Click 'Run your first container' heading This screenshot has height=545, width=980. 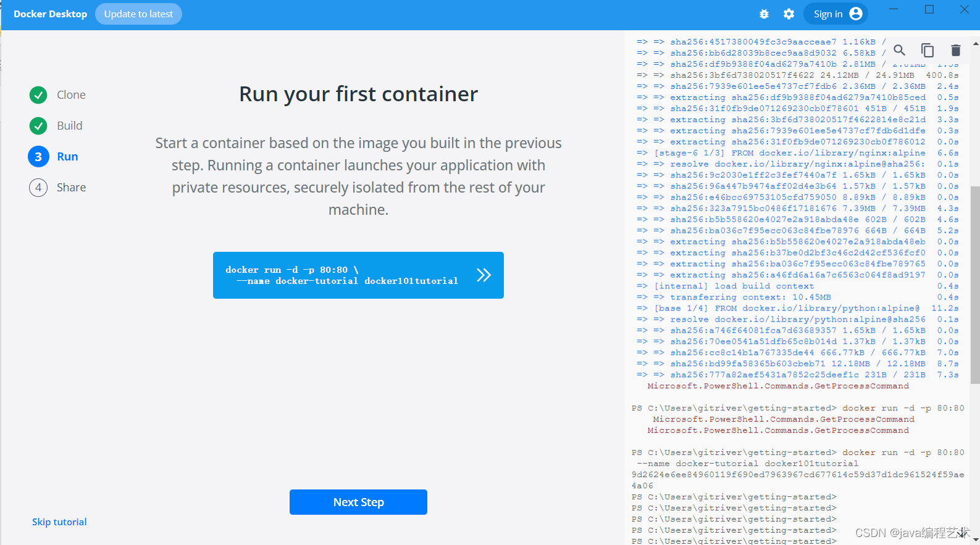pos(358,94)
